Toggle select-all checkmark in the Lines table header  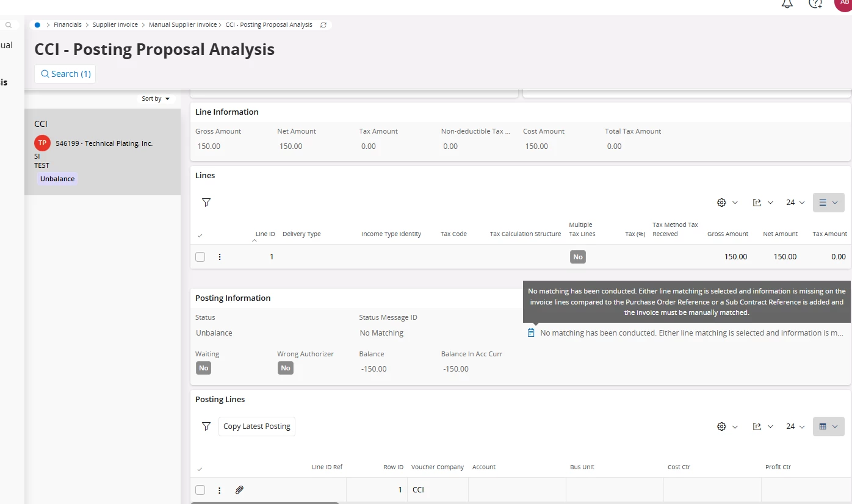200,235
